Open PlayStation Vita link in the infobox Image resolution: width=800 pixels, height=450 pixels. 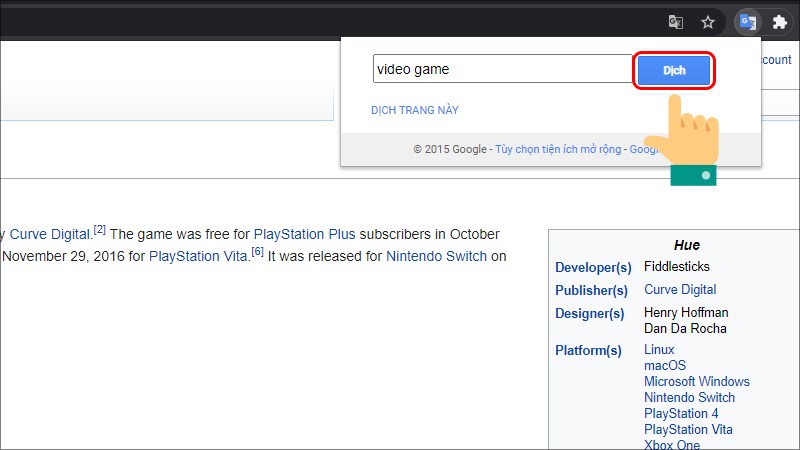tap(688, 430)
